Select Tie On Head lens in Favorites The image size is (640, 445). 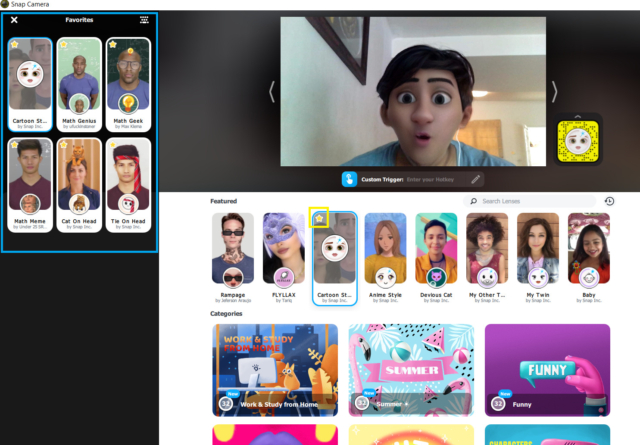point(128,185)
